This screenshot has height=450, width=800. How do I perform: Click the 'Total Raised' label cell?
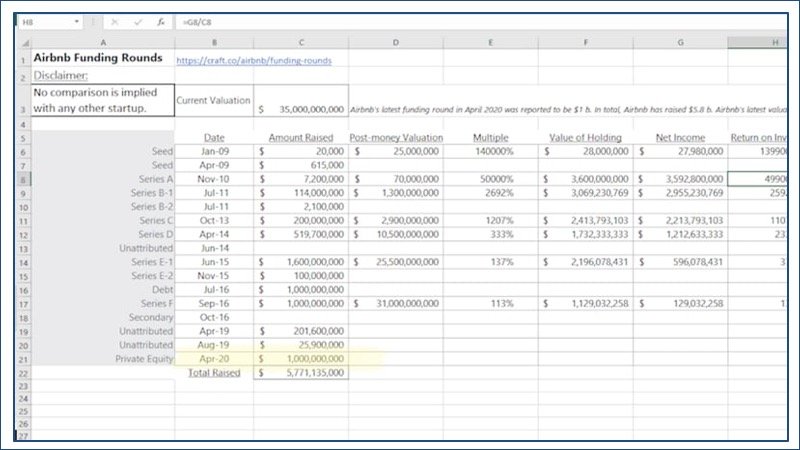[x=214, y=373]
